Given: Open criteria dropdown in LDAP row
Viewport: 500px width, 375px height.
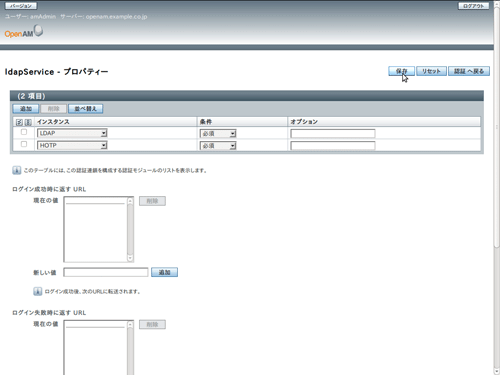Looking at the screenshot, I should click(x=218, y=134).
